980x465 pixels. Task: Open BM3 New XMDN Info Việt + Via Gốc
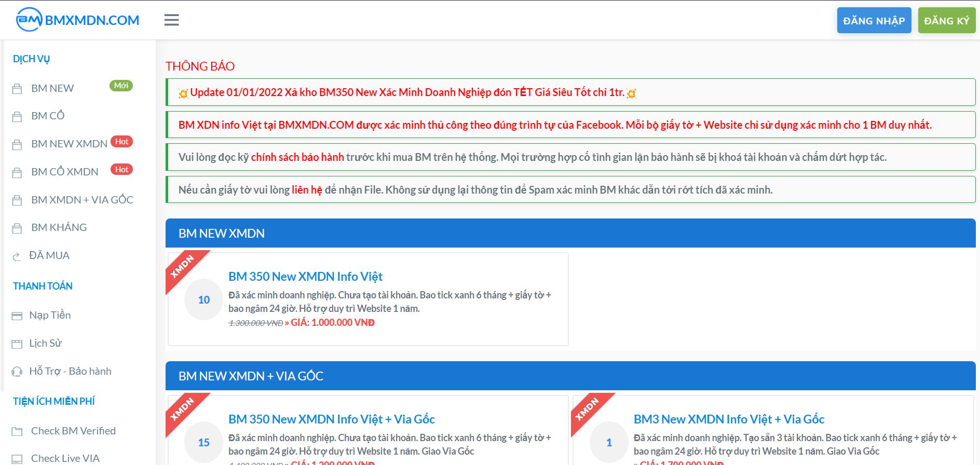coord(729,419)
